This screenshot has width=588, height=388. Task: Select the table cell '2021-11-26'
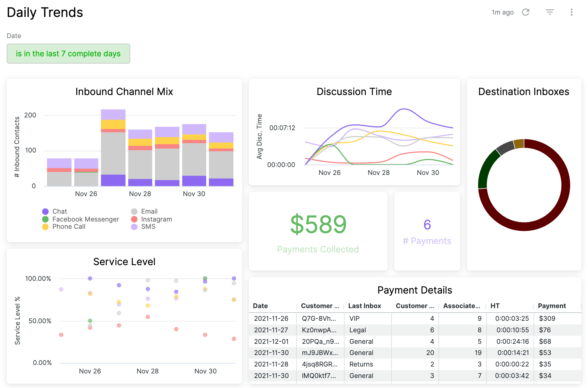coord(271,318)
